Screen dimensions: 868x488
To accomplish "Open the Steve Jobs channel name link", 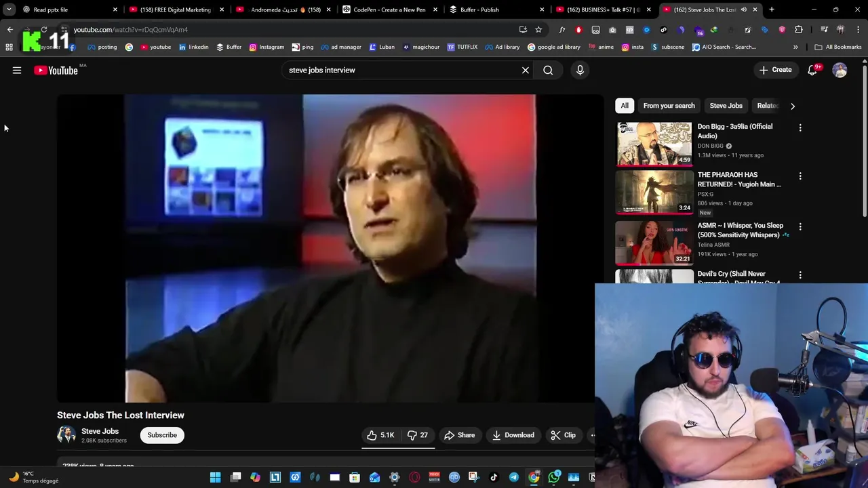I will tap(100, 431).
